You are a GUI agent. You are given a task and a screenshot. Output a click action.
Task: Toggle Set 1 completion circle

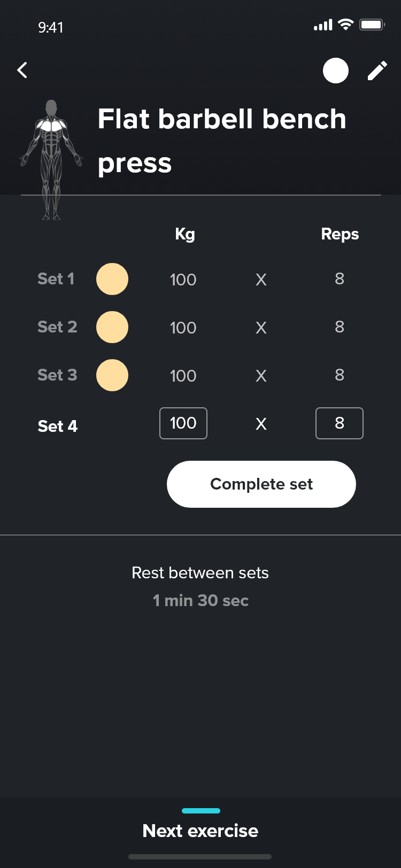point(112,279)
